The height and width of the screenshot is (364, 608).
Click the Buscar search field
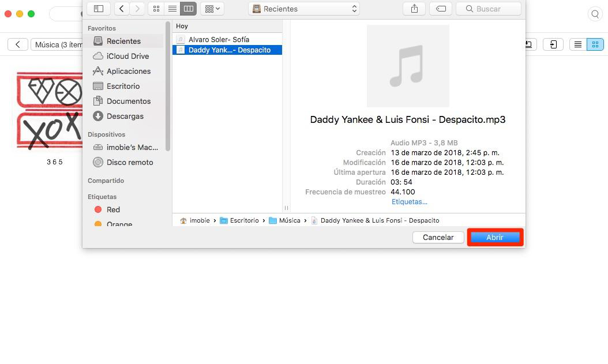tap(488, 9)
